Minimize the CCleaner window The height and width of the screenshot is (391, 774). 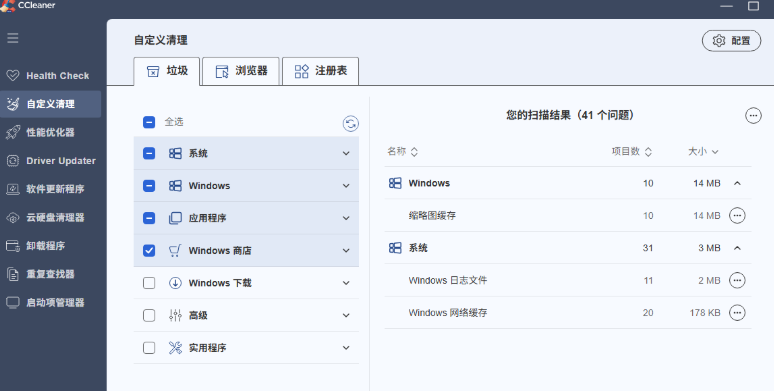726,6
